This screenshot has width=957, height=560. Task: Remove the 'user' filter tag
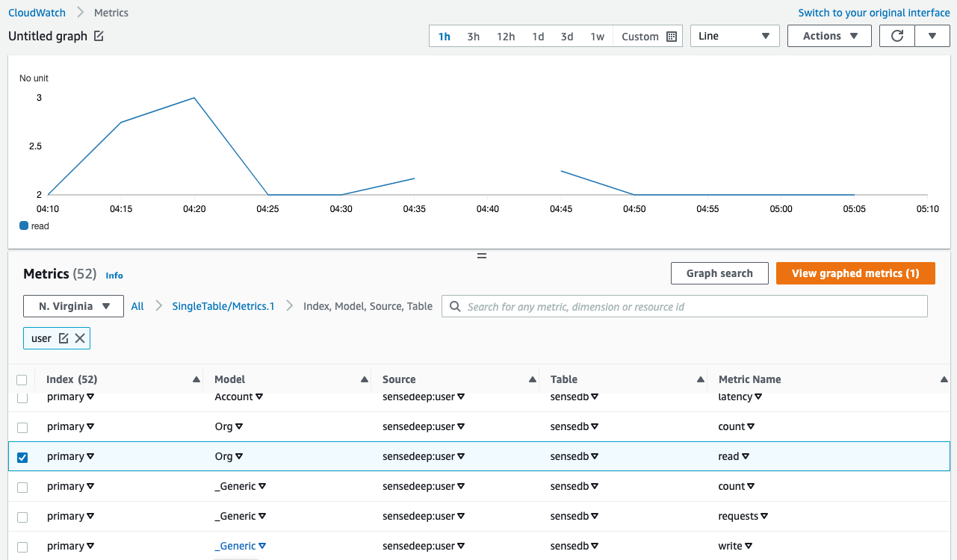(80, 338)
